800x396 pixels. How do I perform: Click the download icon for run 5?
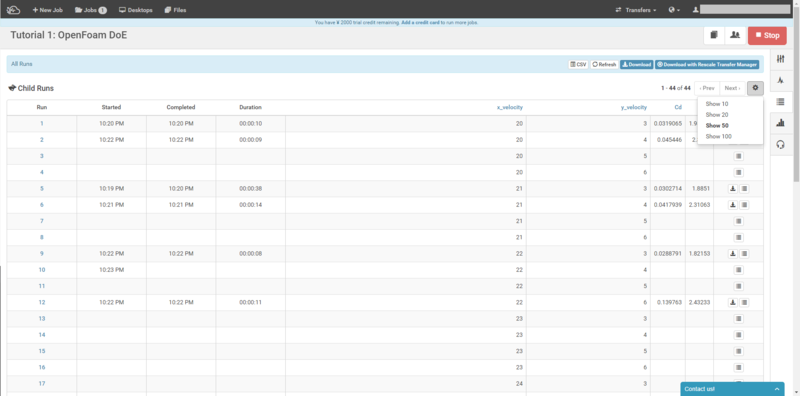733,189
